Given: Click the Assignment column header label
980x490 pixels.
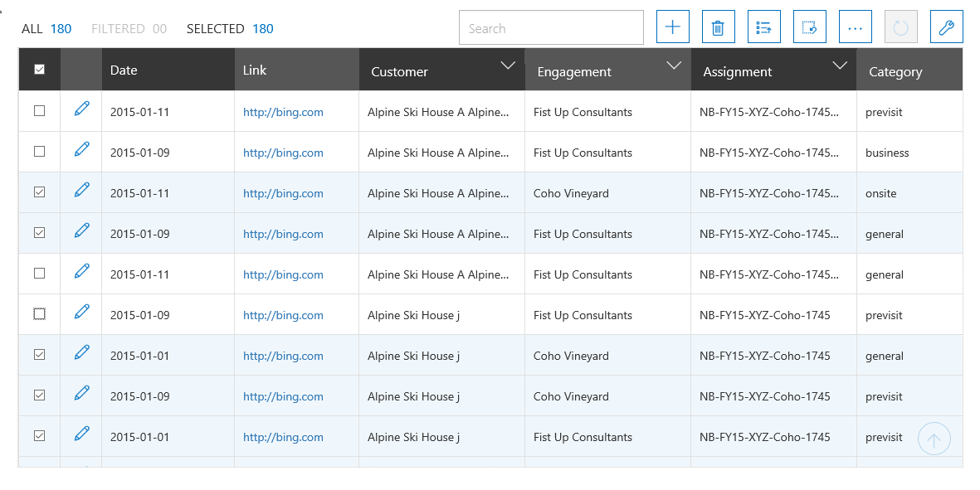Looking at the screenshot, I should 737,72.
